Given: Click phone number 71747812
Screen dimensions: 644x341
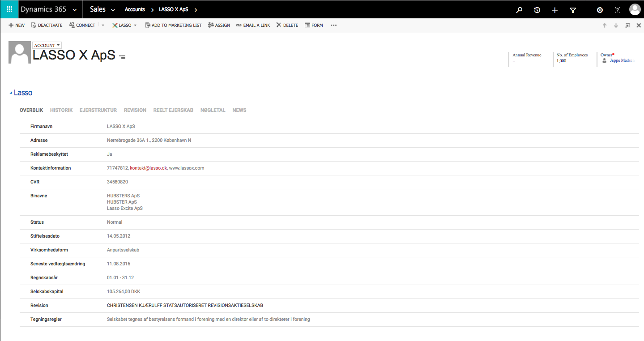Looking at the screenshot, I should [x=117, y=168].
